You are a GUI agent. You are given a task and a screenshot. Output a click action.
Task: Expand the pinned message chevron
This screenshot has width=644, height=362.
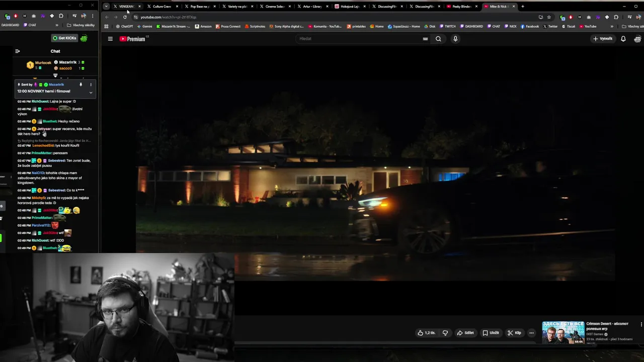point(91,93)
